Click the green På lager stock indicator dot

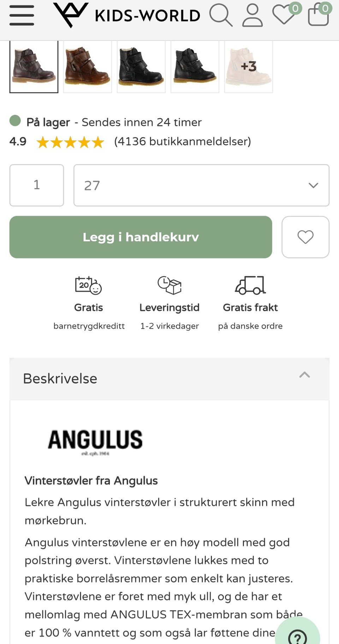tap(15, 121)
